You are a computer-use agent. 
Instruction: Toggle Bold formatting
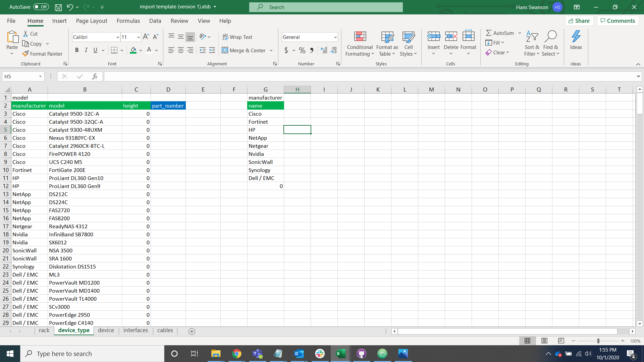coord(77,50)
